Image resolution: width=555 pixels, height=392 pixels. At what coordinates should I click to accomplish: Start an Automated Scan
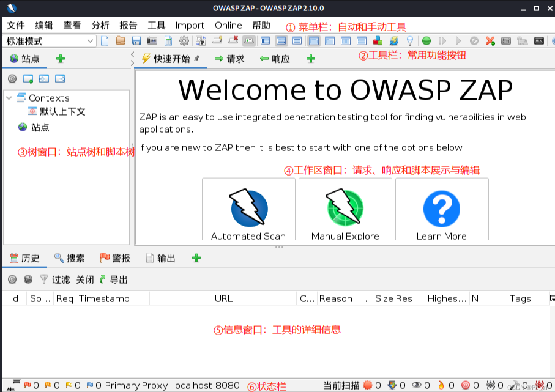click(248, 210)
